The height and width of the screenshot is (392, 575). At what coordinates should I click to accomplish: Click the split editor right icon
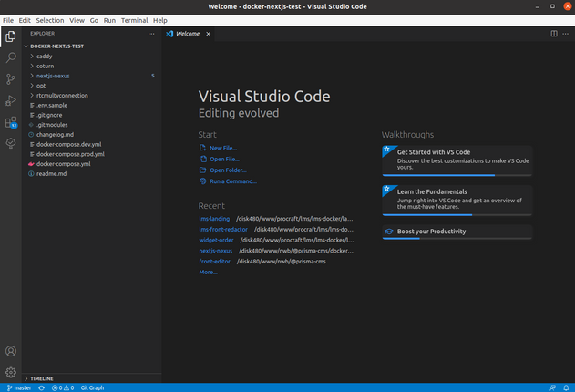pos(554,34)
